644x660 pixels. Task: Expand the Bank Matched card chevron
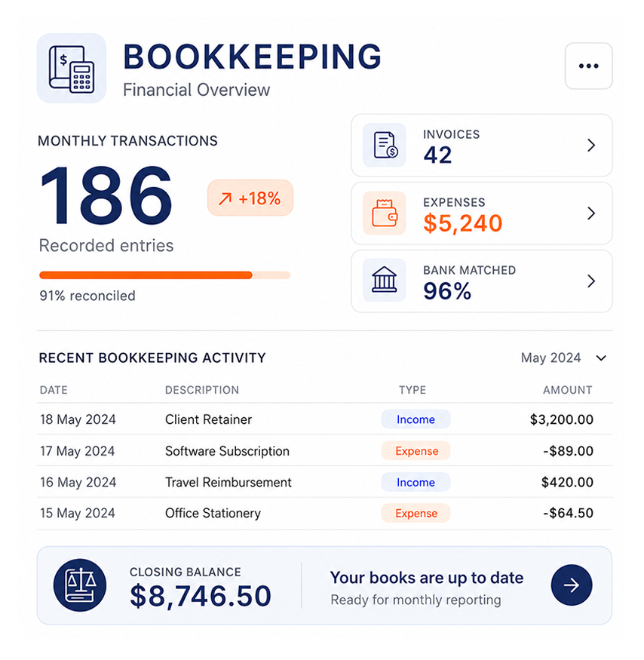coord(591,281)
